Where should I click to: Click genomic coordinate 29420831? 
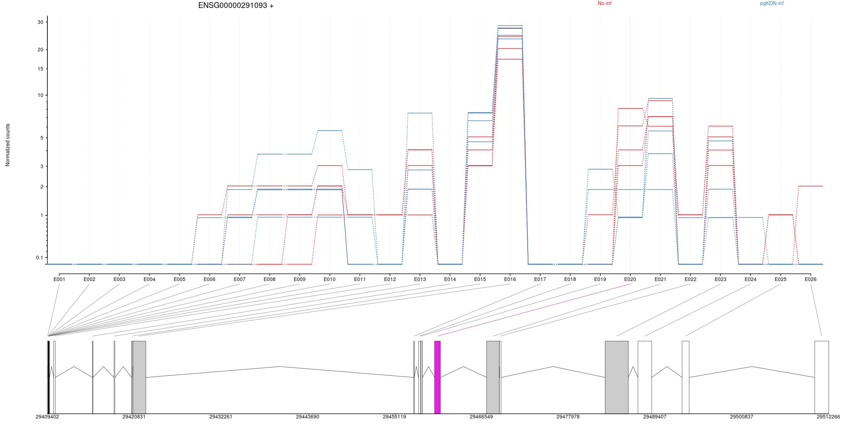pyautogui.click(x=134, y=417)
